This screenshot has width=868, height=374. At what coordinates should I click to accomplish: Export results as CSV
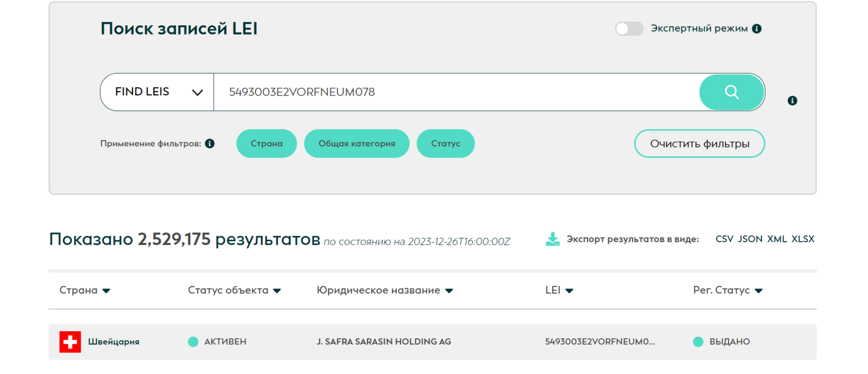724,239
